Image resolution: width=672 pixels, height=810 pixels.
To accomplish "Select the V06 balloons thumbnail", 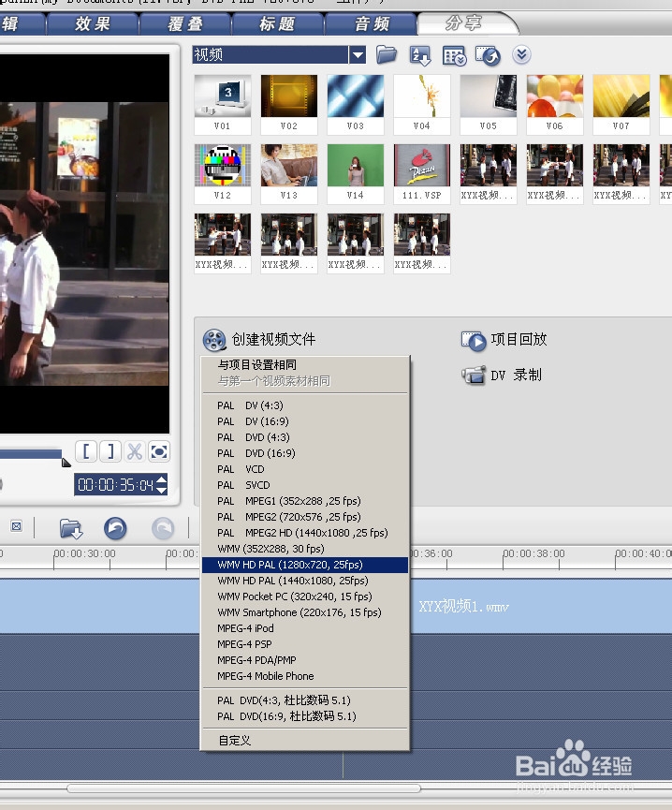I will point(555,104).
